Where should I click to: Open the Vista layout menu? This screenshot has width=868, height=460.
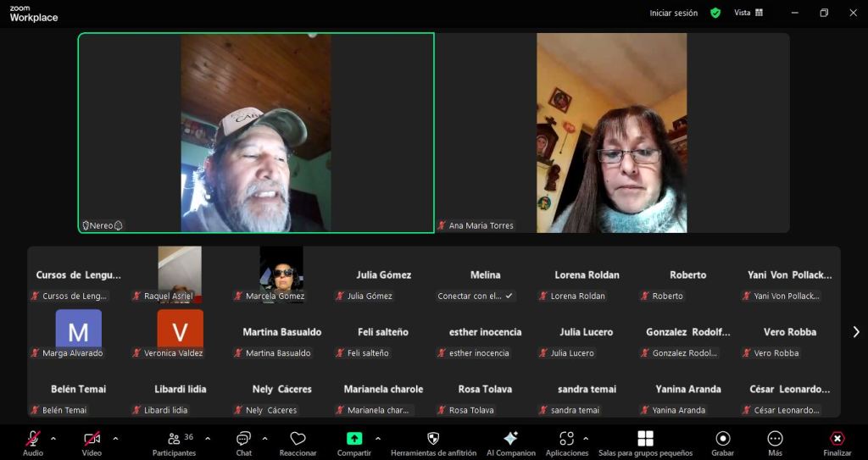pyautogui.click(x=748, y=13)
